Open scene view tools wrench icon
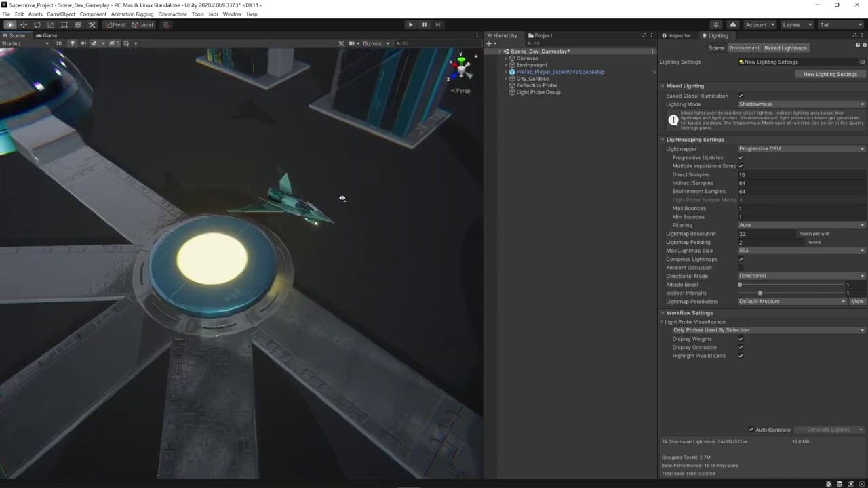The height and width of the screenshot is (488, 868). click(341, 43)
